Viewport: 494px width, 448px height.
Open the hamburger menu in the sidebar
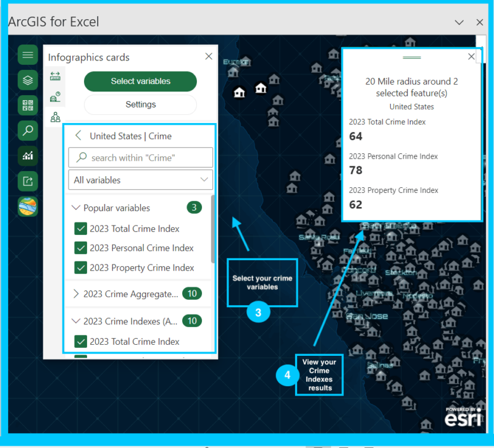click(x=28, y=55)
